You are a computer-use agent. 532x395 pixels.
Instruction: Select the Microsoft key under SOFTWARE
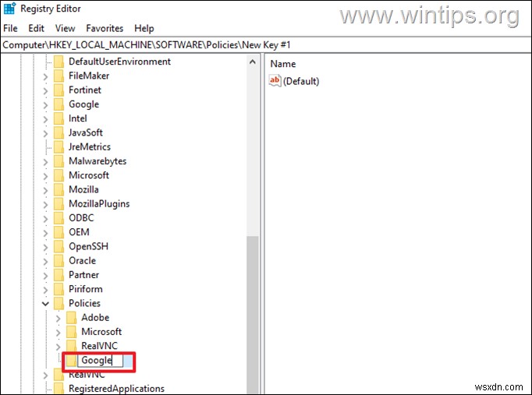[x=89, y=175]
